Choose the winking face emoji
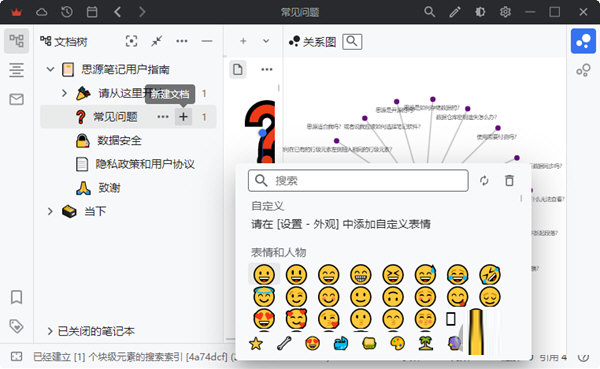Image resolution: width=600 pixels, height=369 pixels. click(x=296, y=297)
